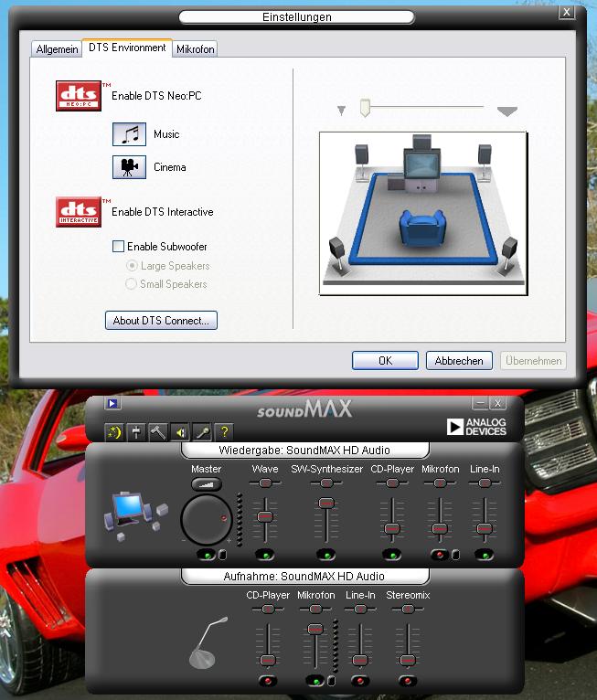This screenshot has width=597, height=700.
Task: Click the large triangle right of slider
Action: pyautogui.click(x=507, y=111)
